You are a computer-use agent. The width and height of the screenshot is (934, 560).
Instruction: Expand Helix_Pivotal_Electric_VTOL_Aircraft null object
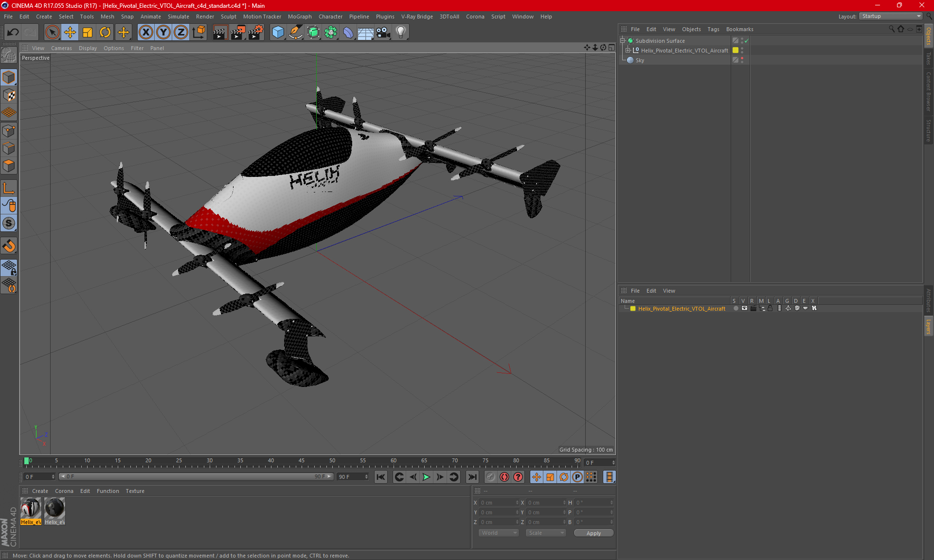point(628,51)
